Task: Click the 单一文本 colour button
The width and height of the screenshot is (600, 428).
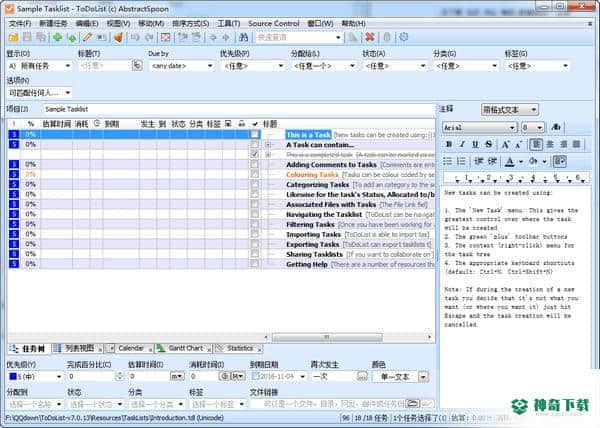Action: 395,377
